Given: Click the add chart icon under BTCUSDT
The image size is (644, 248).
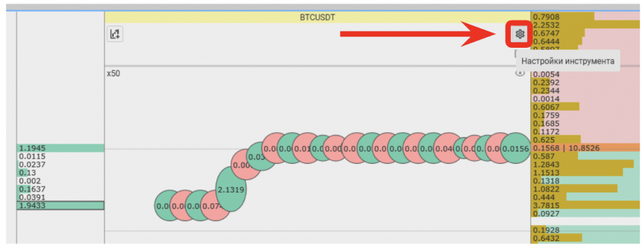Looking at the screenshot, I should [x=115, y=34].
